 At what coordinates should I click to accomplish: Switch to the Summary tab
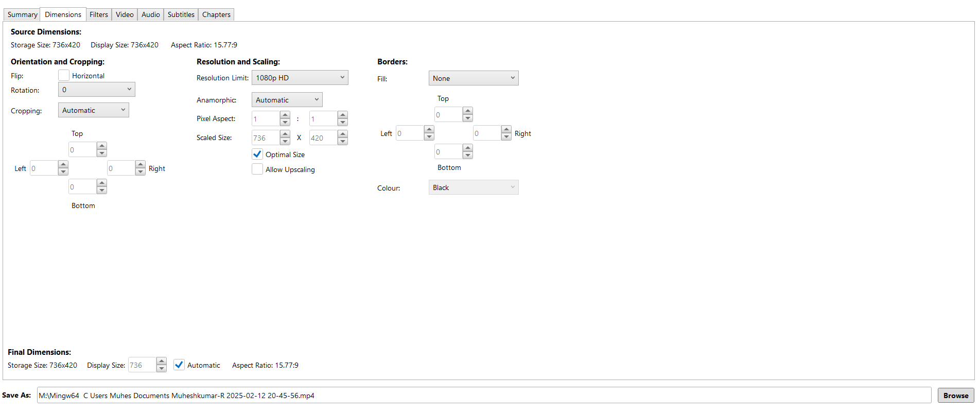[22, 14]
